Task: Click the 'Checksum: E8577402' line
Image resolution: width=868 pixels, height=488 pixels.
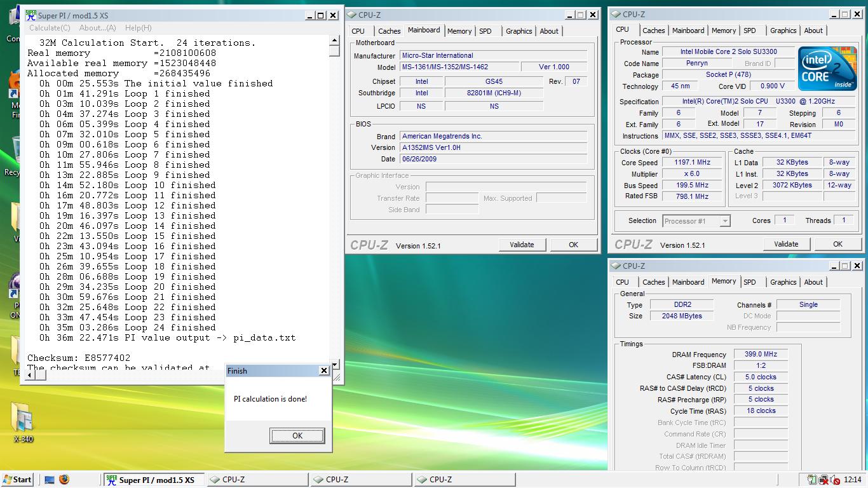Action: 79,358
